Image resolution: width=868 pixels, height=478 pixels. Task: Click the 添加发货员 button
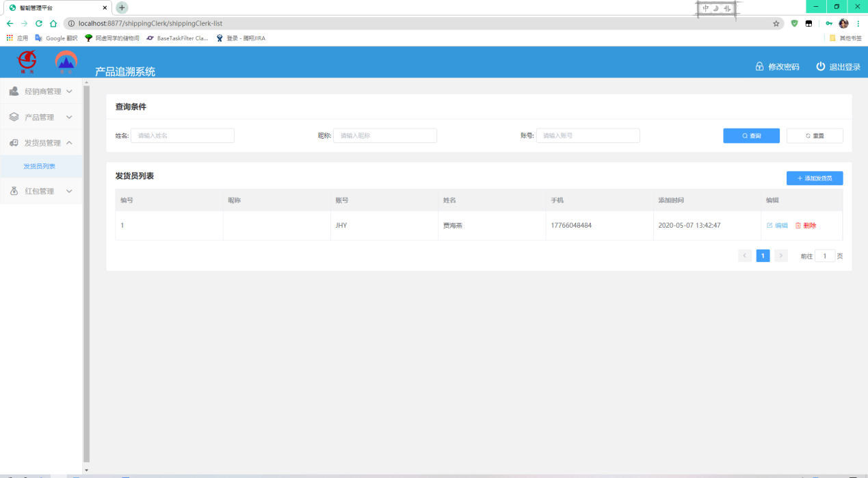click(814, 178)
